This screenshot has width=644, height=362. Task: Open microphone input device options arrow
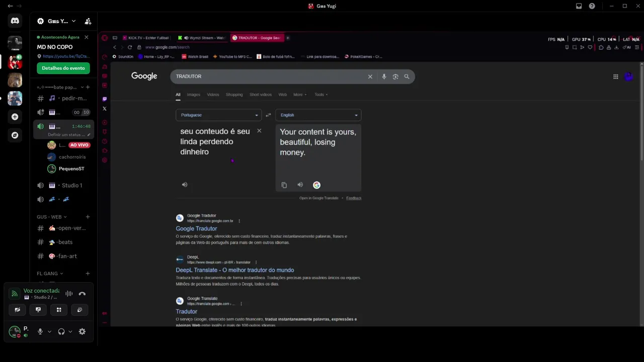(x=49, y=332)
